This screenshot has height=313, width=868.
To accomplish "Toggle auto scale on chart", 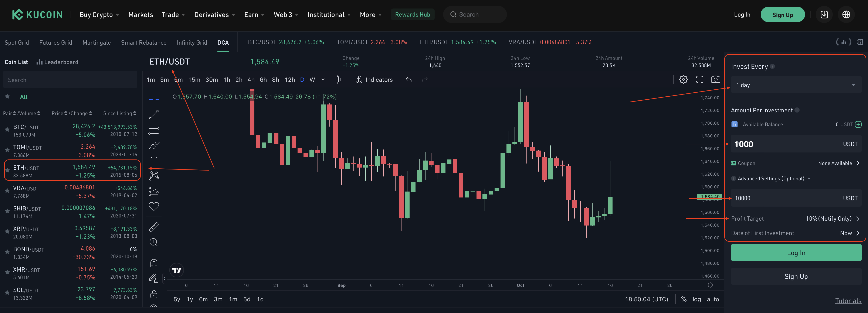I will (713, 299).
